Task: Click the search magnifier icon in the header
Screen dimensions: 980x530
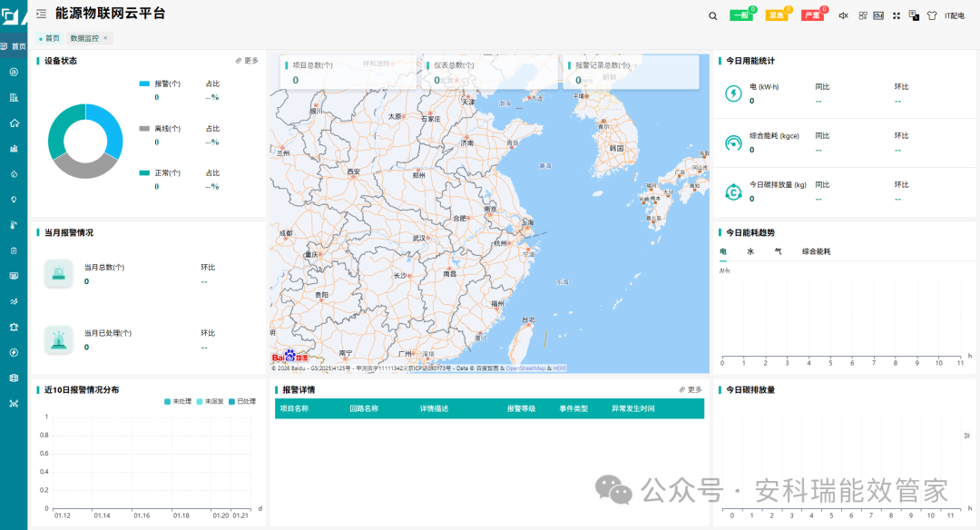Action: (x=712, y=15)
